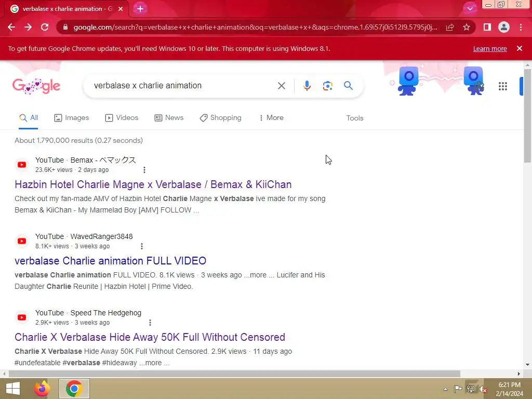Open Hazbin Hotel Charlie Magne x Verbalase result
532x399 pixels.
point(153,184)
